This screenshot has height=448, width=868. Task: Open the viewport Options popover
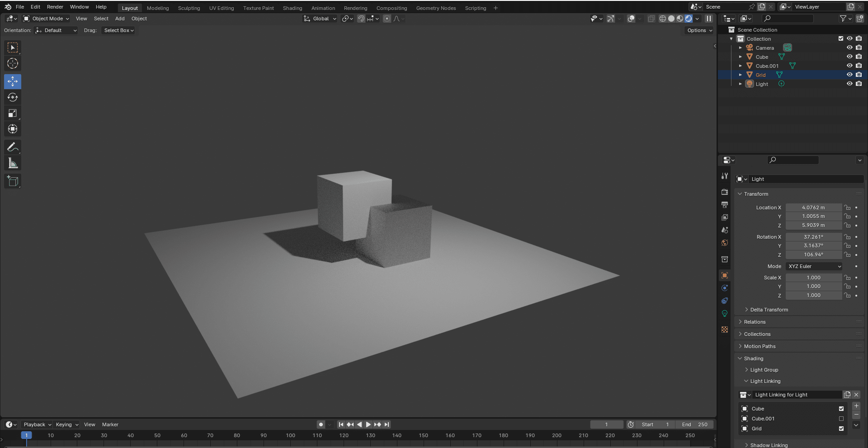[698, 30]
